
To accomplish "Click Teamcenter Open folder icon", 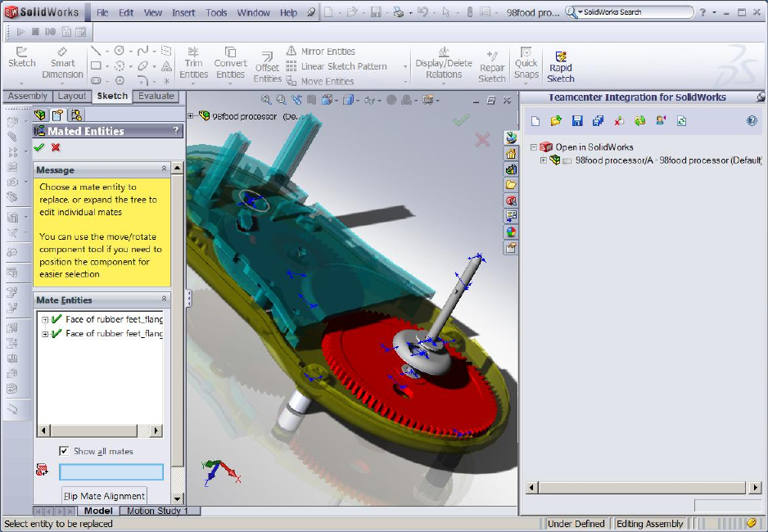I will coord(556,121).
